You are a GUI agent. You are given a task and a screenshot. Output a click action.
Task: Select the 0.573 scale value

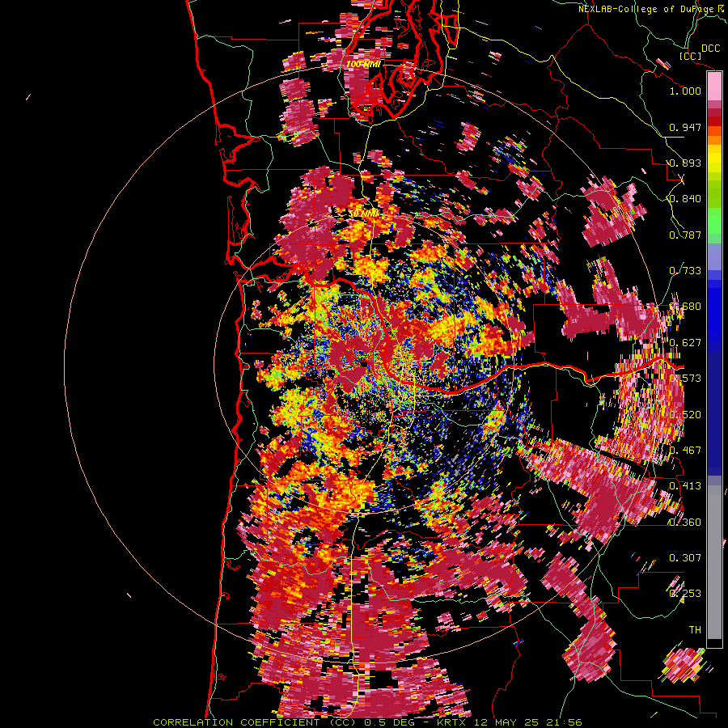click(685, 379)
